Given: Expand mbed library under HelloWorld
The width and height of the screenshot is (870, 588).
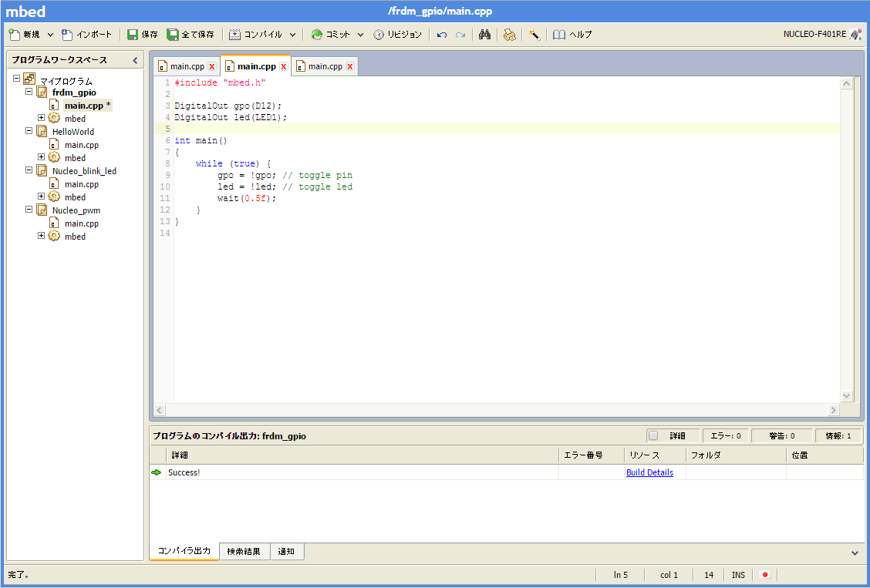Looking at the screenshot, I should [x=41, y=157].
